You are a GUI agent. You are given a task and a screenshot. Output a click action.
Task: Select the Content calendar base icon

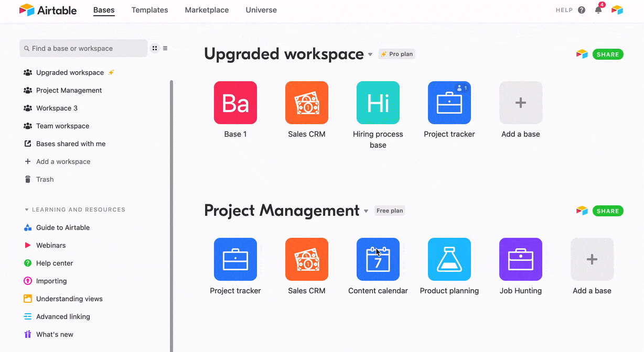(x=378, y=259)
